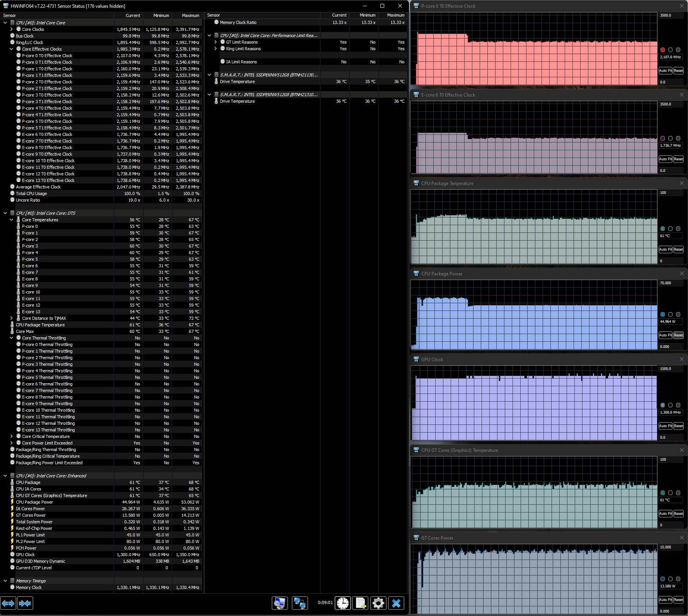Click the circle icon beside Average Effective Clock
The width and height of the screenshot is (688, 616).
(x=12, y=187)
